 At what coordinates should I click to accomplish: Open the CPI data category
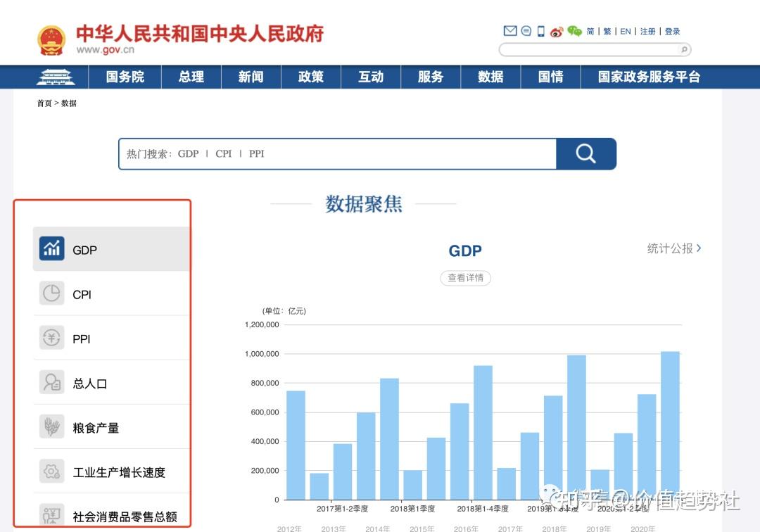(82, 293)
